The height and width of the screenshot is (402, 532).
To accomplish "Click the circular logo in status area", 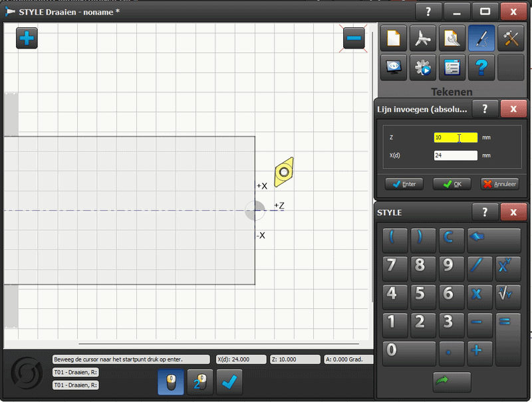I will 27,374.
